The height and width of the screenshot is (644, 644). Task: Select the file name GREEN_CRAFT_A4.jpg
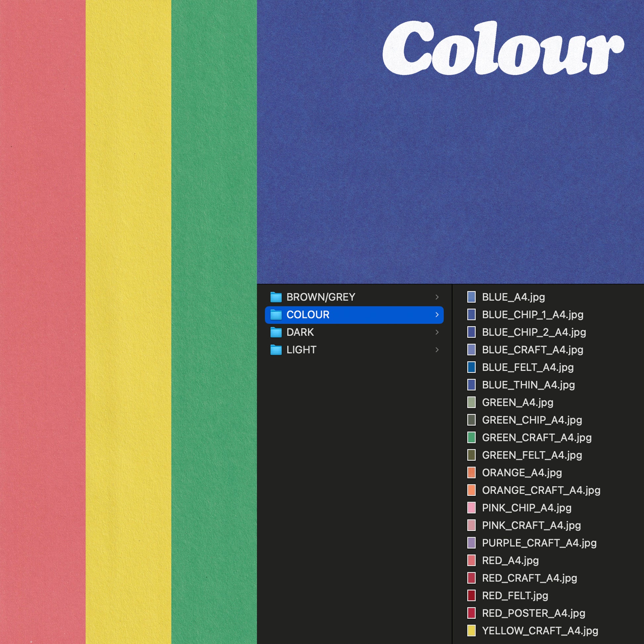coord(537,437)
